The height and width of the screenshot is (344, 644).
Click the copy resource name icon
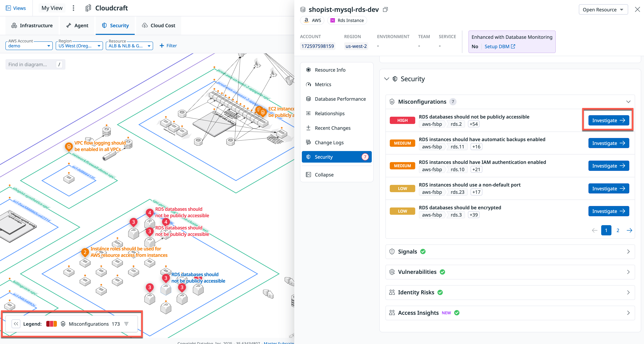tap(385, 9)
